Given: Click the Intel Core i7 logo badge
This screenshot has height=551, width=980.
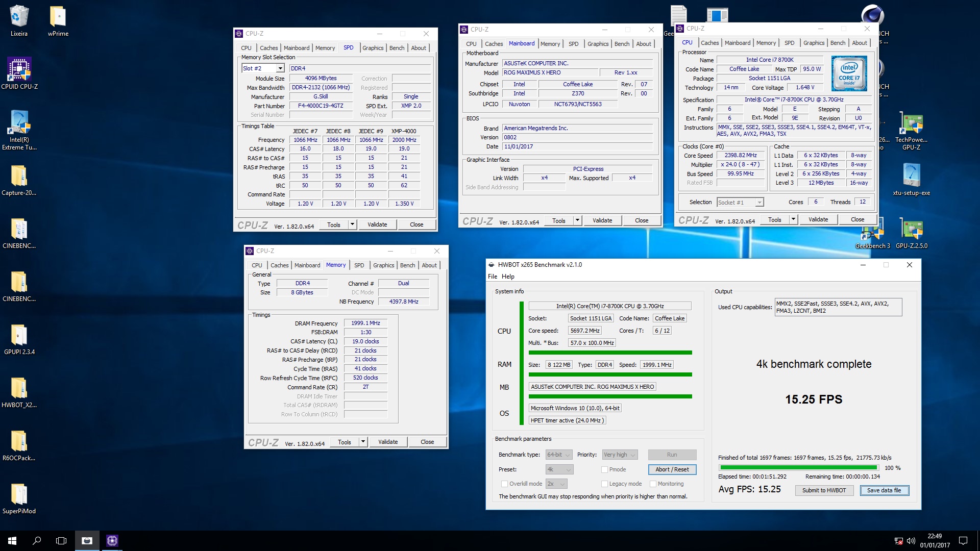Looking at the screenshot, I should pyautogui.click(x=849, y=73).
